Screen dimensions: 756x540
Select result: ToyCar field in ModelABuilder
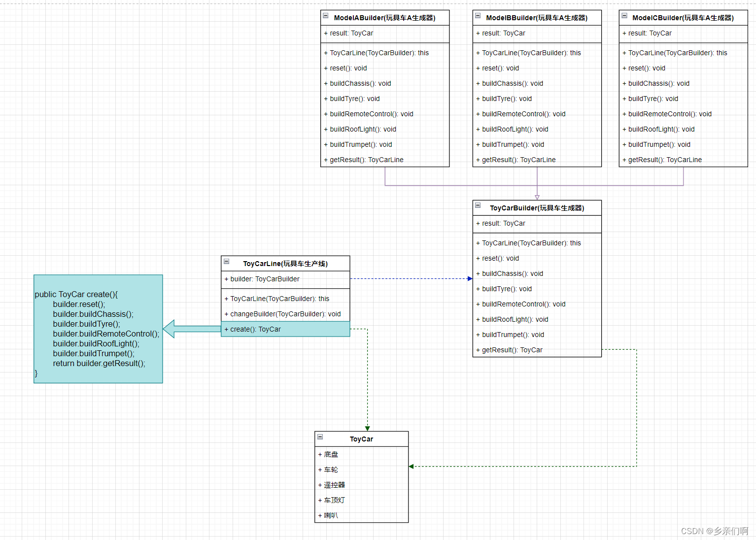pyautogui.click(x=385, y=33)
